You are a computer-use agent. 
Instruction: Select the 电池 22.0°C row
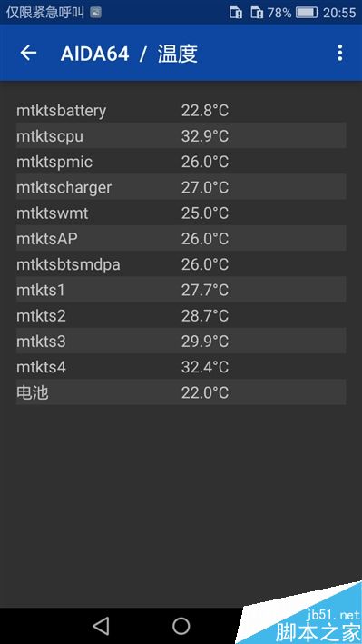[181, 392]
